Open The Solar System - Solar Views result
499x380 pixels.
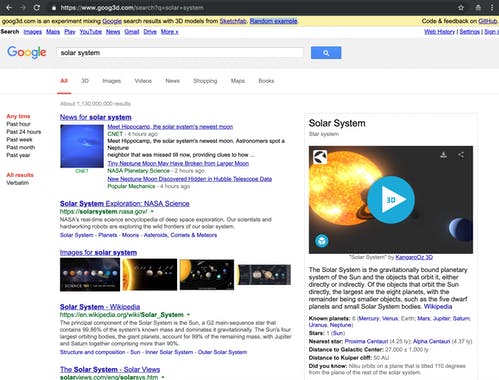110,369
